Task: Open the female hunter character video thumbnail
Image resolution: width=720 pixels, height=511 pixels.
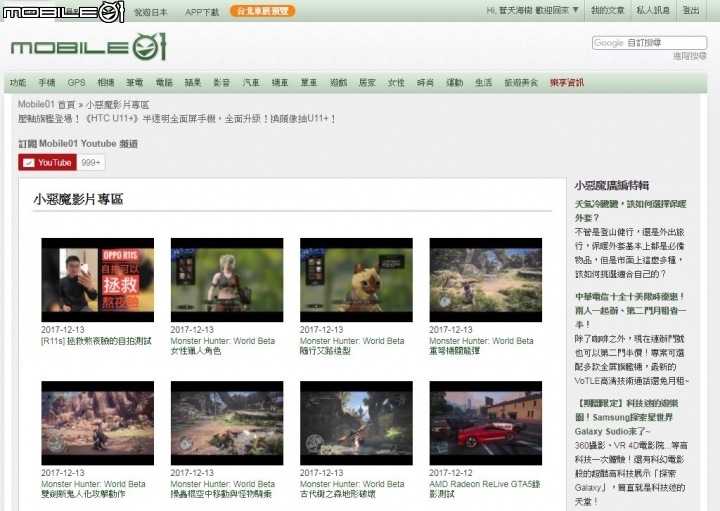Action: coord(227,280)
